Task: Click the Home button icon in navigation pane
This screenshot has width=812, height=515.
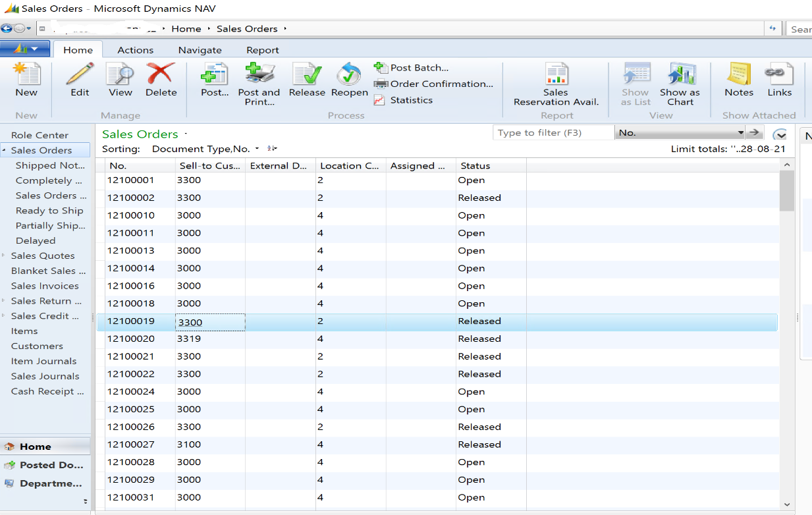Action: 9,447
